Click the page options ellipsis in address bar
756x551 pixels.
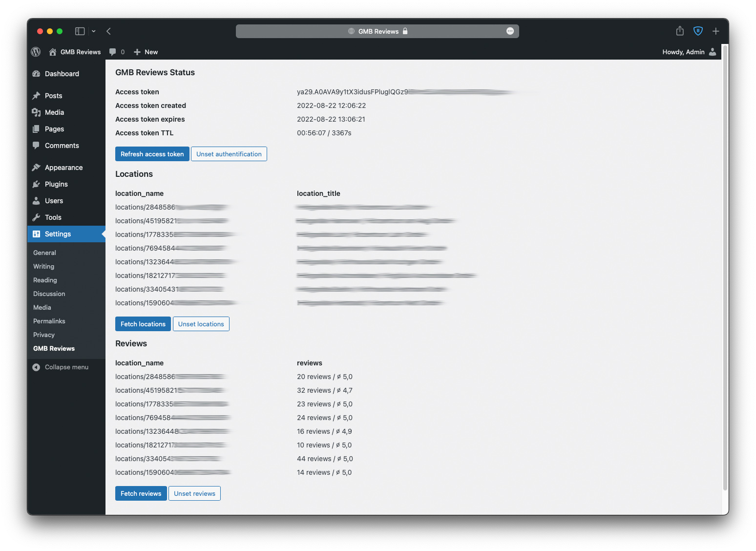pyautogui.click(x=510, y=31)
